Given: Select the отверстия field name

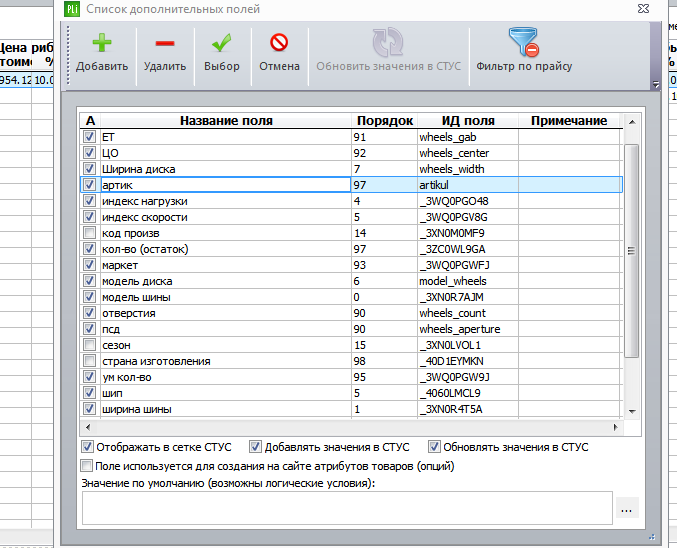Looking at the screenshot, I should click(129, 313).
